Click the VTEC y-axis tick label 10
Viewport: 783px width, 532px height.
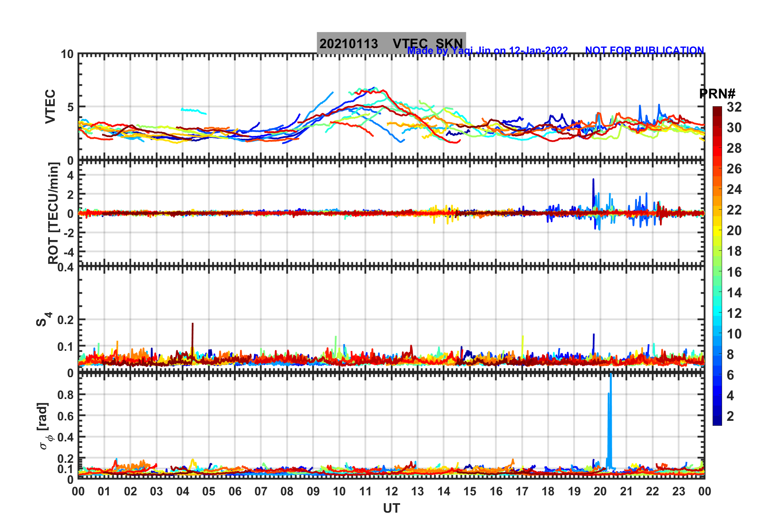point(67,54)
